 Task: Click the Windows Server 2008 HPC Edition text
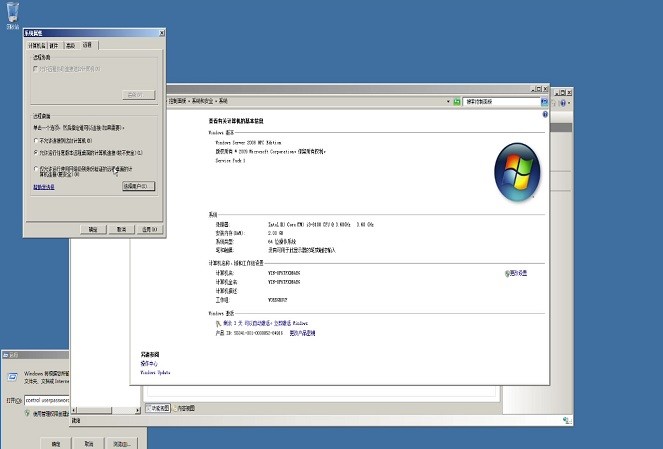[248, 143]
